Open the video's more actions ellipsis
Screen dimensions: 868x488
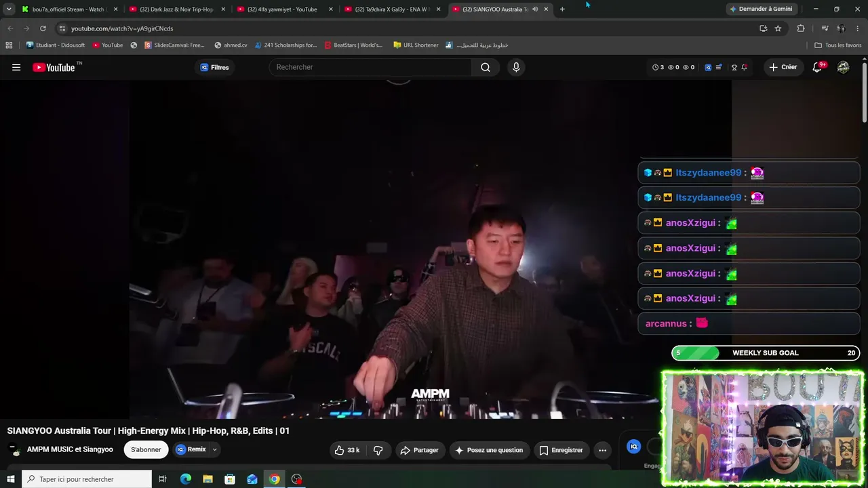point(602,450)
